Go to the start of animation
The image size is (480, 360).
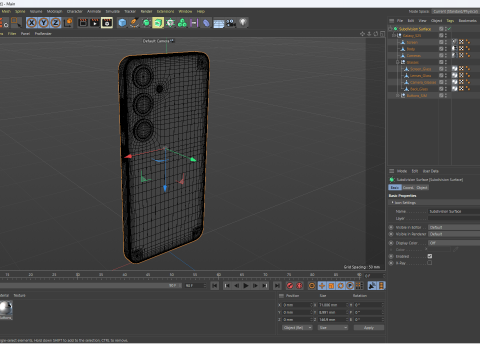[x=215, y=286]
